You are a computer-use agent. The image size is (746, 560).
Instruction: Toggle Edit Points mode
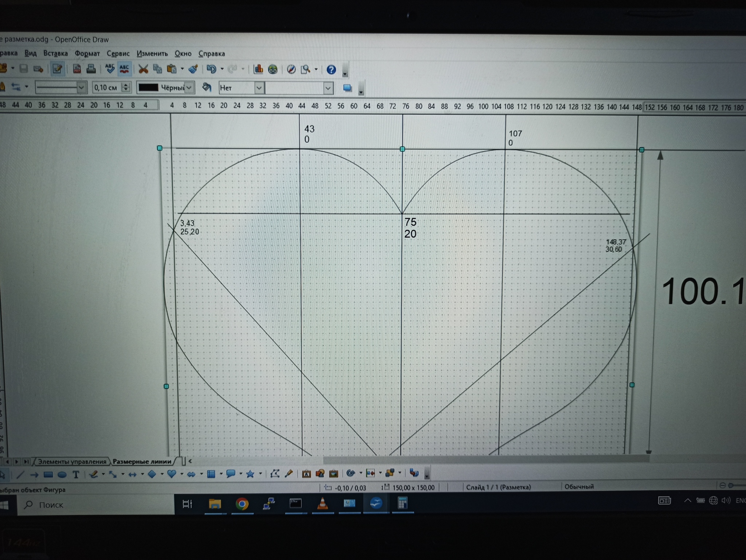coord(275,473)
